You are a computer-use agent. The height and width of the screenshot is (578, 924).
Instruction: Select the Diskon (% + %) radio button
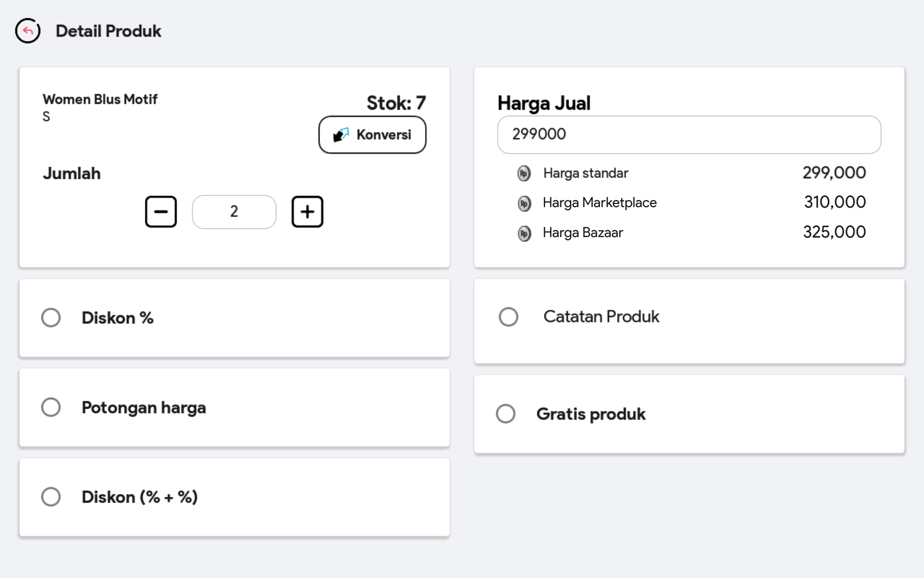51,497
